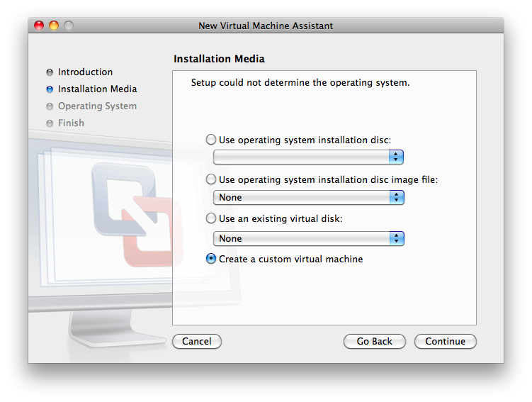Open the disc image file dropdown showing None
This screenshot has height=402, width=532.
pos(308,197)
